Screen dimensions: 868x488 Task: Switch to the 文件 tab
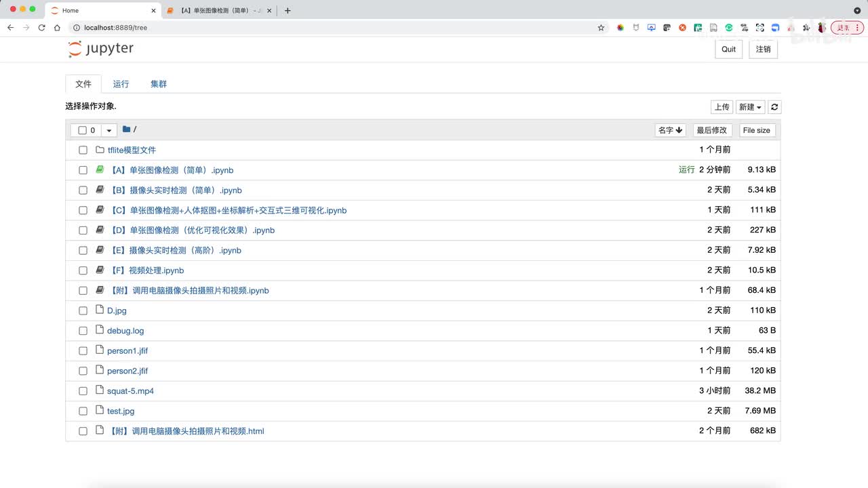tap(83, 84)
